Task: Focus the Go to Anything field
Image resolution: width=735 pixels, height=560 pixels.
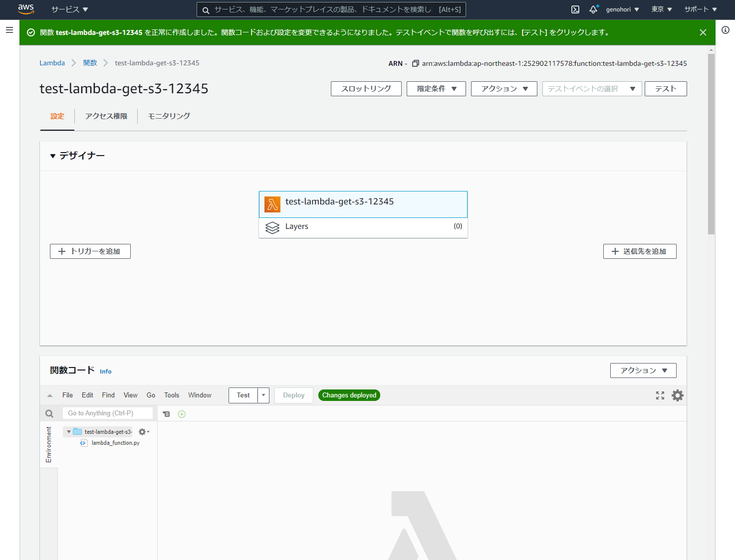Action: 108,413
